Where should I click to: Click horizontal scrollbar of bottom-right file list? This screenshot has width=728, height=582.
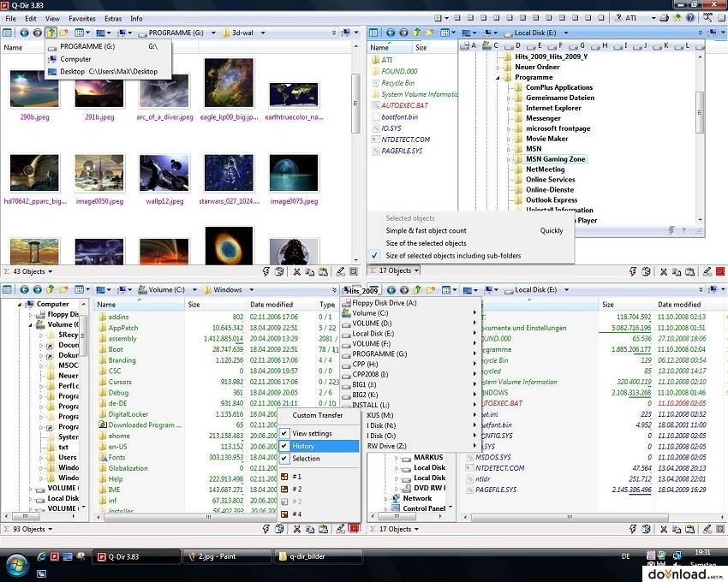[x=570, y=517]
